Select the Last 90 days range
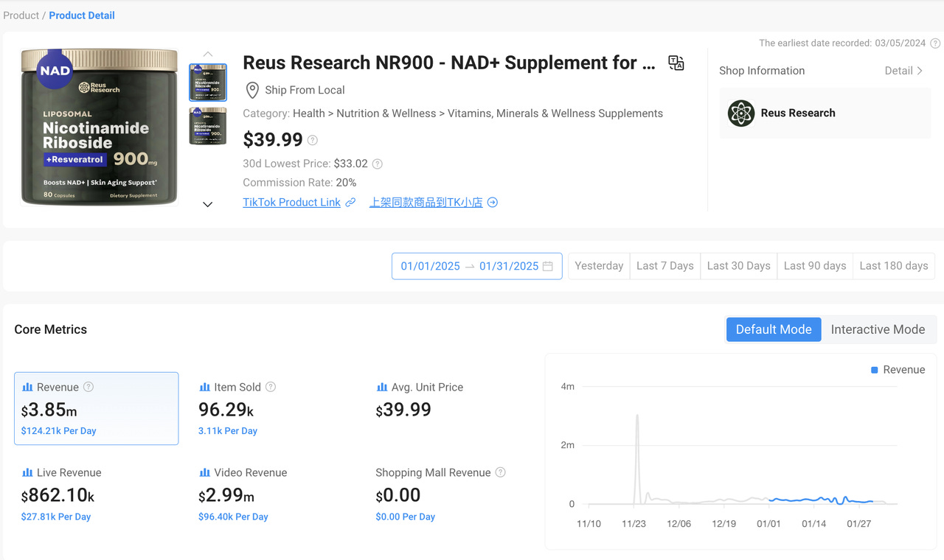The height and width of the screenshot is (560, 944). click(815, 266)
